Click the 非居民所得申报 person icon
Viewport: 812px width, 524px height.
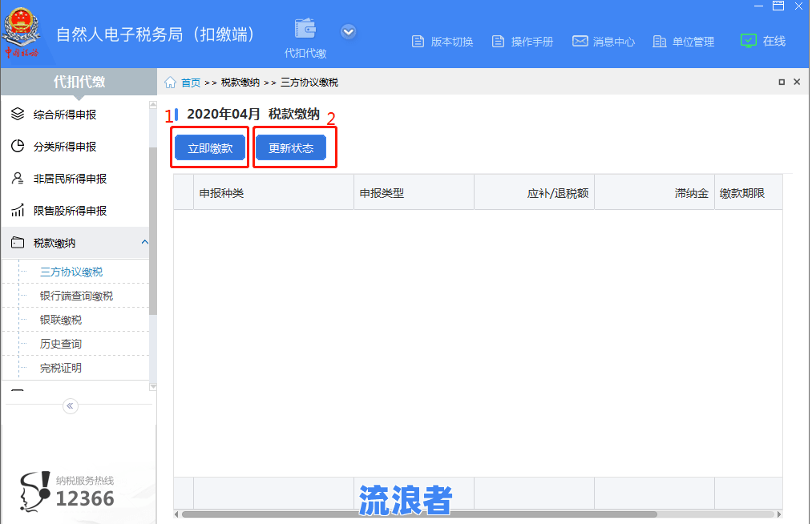(x=18, y=178)
